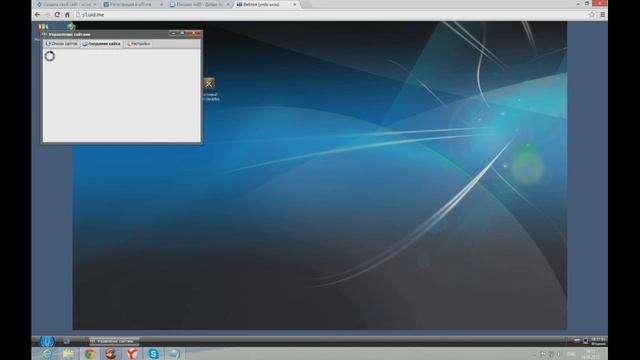Open the first tab in the site management window
640x360 pixels.
coord(62,44)
